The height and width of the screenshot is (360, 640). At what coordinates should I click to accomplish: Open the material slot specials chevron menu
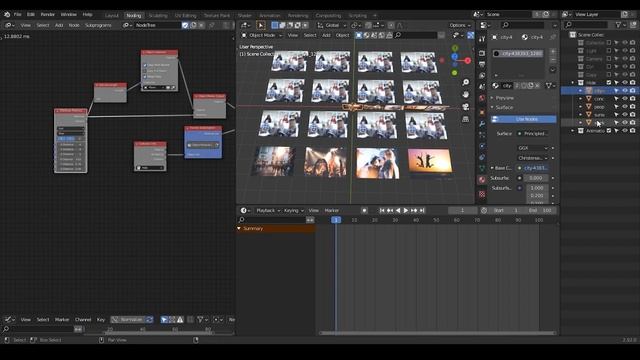click(553, 70)
